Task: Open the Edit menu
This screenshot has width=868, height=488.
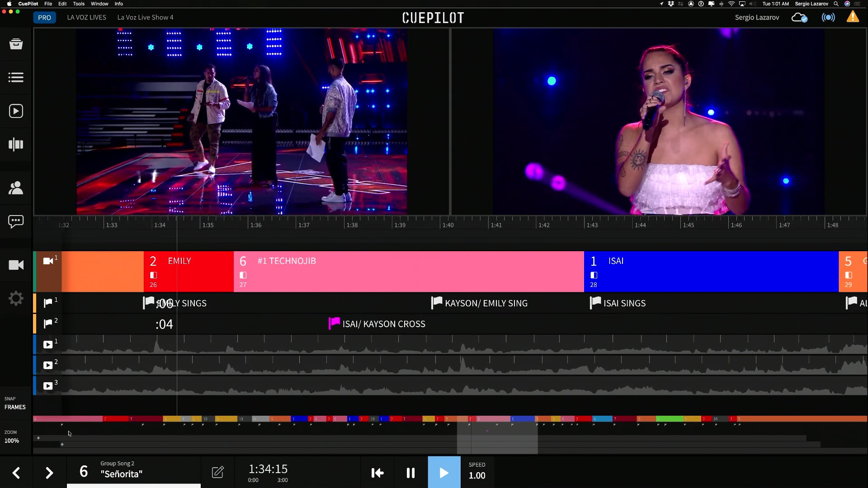Action: (62, 4)
